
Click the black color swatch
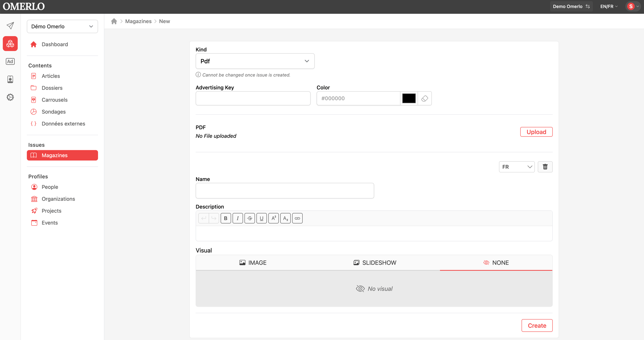coord(409,98)
